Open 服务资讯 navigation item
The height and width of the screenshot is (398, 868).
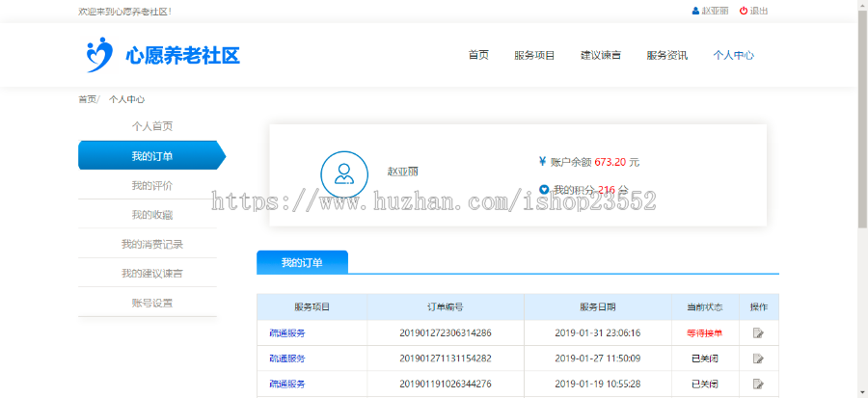point(667,55)
